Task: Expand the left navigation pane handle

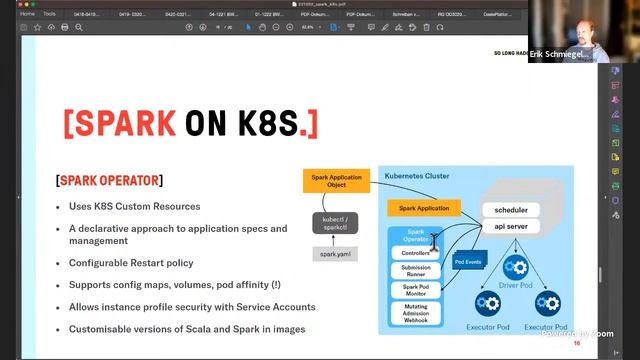Action: pyautogui.click(x=18, y=197)
